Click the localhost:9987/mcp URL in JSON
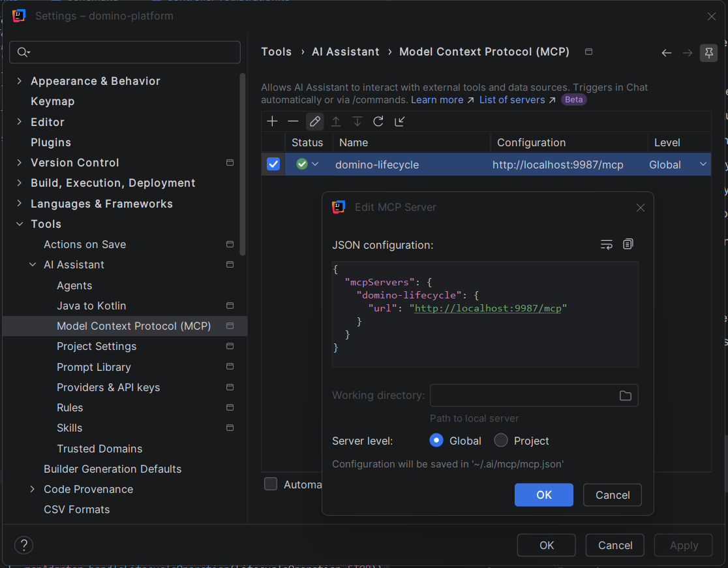 (x=487, y=308)
